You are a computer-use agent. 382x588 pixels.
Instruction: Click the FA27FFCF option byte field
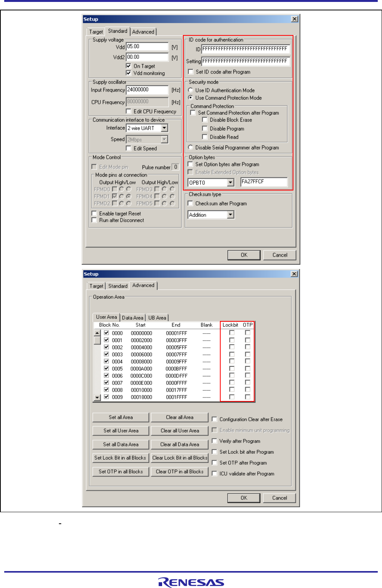pos(264,182)
